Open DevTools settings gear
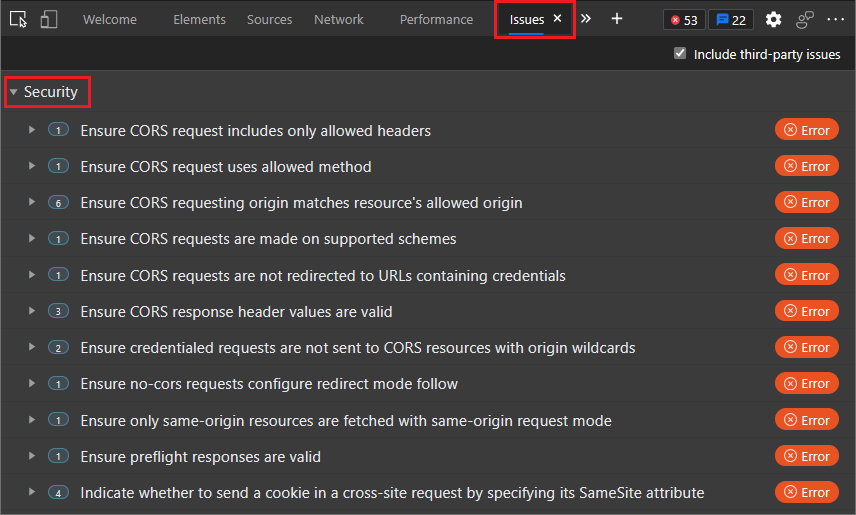 (773, 20)
